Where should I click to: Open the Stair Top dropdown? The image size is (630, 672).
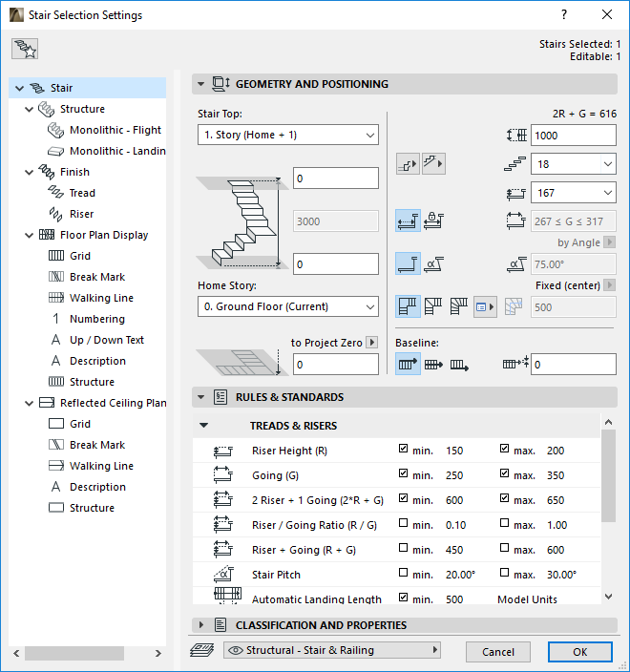tap(288, 135)
